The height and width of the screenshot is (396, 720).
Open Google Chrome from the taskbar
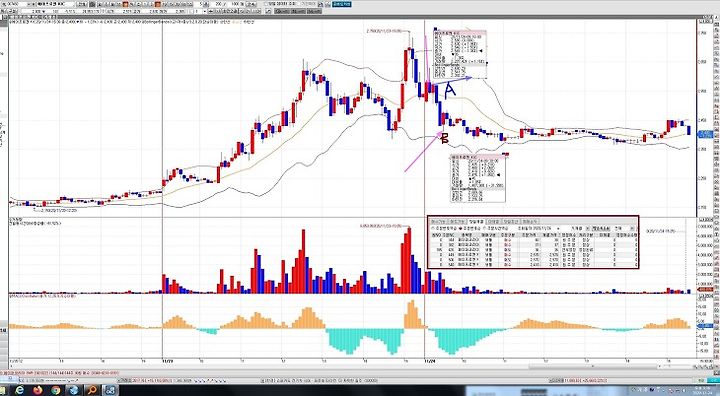[56, 390]
